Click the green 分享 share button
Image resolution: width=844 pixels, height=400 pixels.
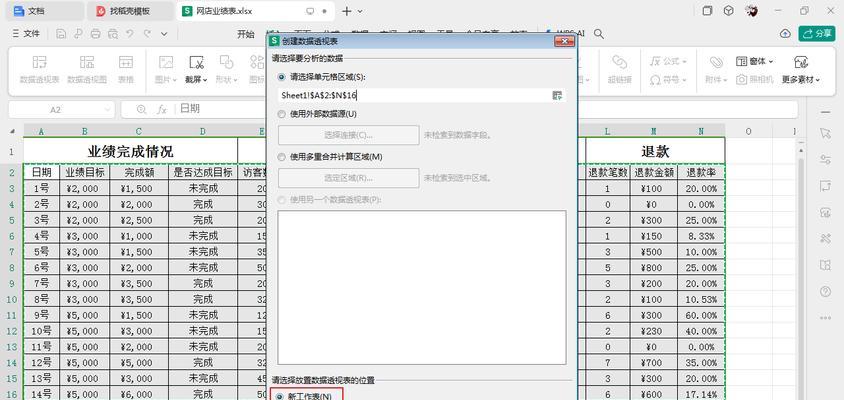[x=817, y=34]
